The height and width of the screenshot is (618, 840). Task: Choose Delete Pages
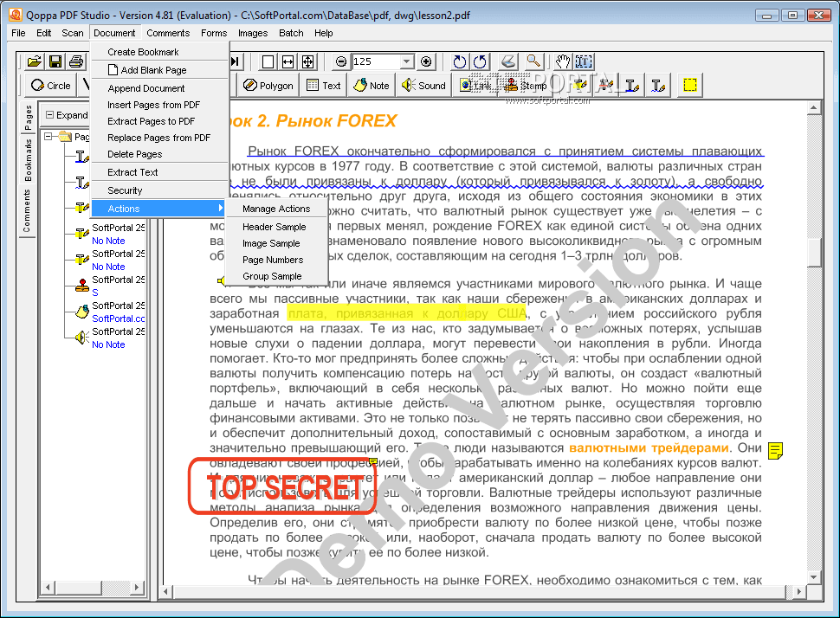click(x=160, y=154)
